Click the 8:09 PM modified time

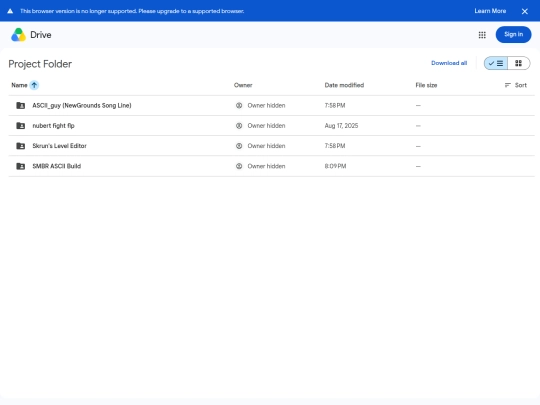[335, 166]
